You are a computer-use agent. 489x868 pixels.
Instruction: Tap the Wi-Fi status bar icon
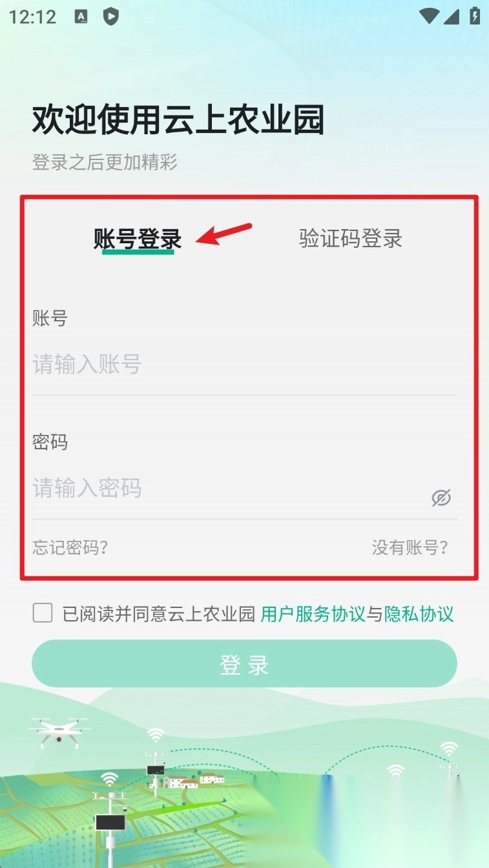pos(428,16)
